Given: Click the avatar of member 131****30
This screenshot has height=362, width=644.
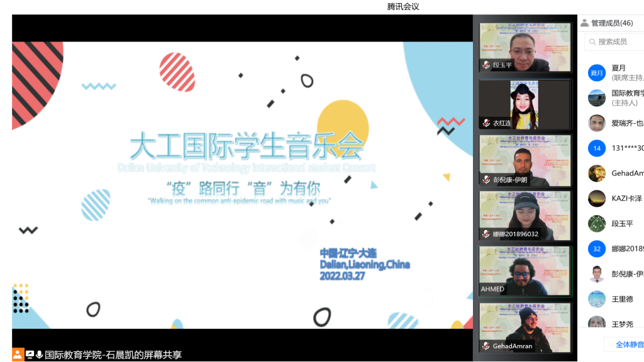Looking at the screenshot, I should [x=596, y=148].
